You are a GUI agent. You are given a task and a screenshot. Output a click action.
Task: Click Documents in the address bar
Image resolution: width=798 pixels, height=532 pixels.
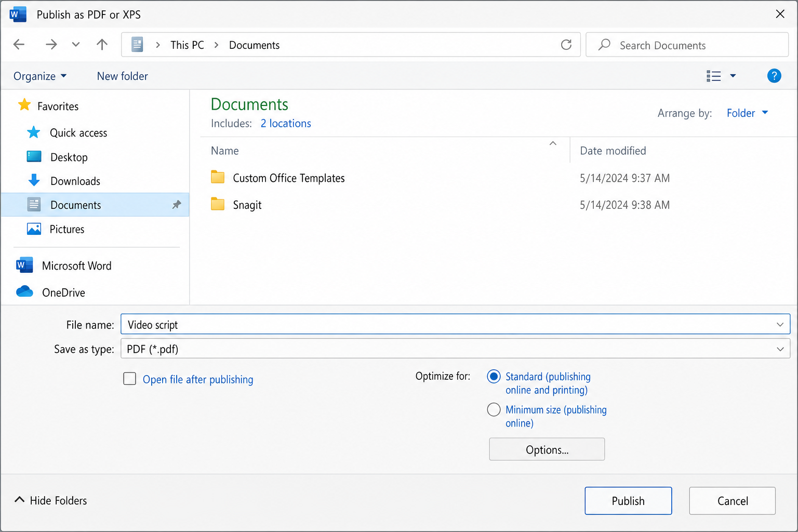coord(254,45)
